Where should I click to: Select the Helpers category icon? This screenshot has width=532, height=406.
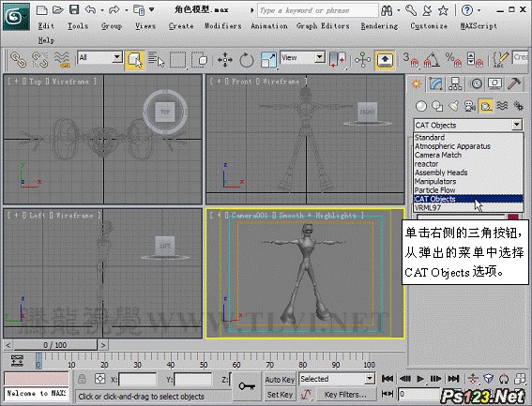[486, 106]
